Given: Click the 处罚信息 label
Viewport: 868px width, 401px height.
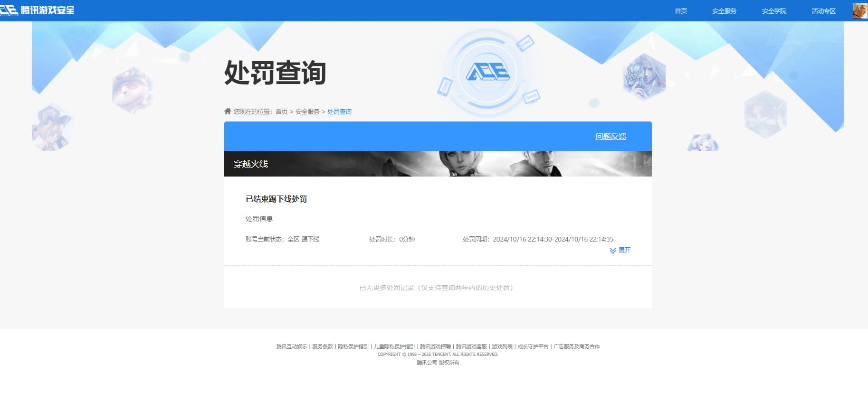Looking at the screenshot, I should tap(259, 219).
